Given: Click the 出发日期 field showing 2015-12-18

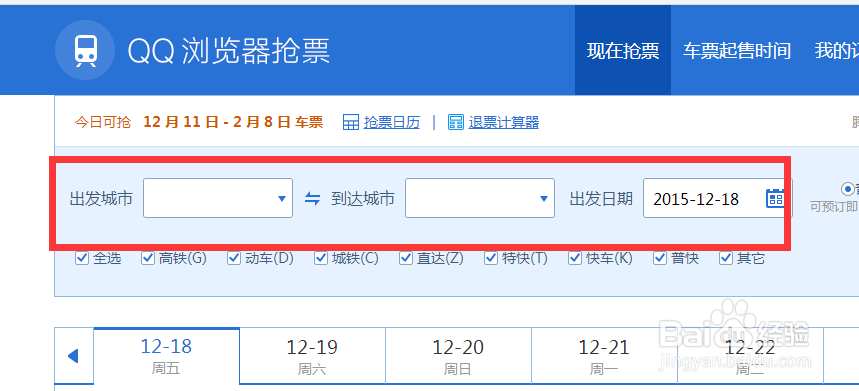Looking at the screenshot, I should (x=718, y=198).
